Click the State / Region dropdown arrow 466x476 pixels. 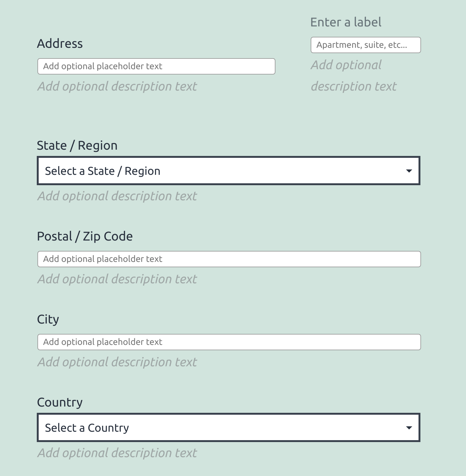[409, 170]
